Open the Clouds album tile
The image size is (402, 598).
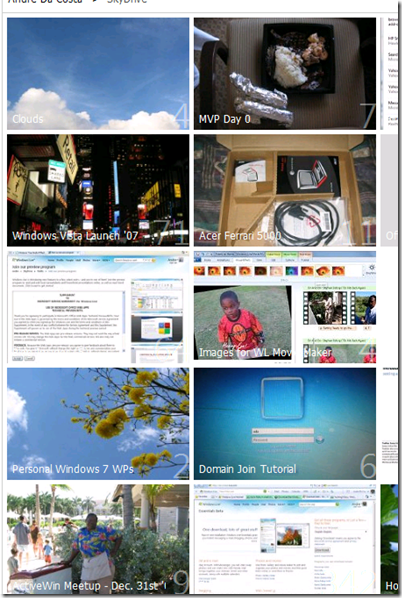point(98,74)
